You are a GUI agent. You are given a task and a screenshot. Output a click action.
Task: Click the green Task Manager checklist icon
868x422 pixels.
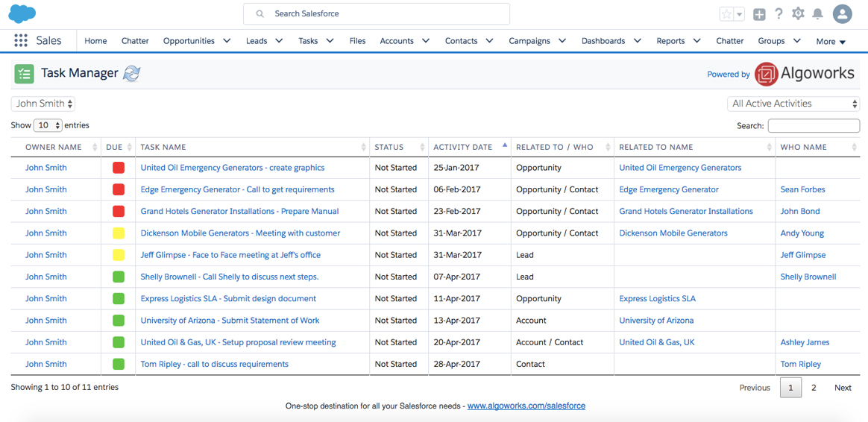point(25,74)
